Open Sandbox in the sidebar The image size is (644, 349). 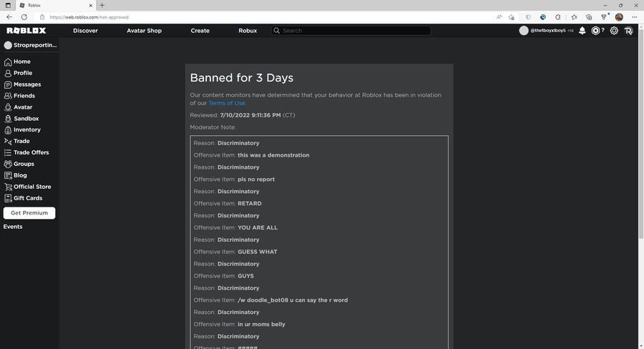pyautogui.click(x=21, y=119)
